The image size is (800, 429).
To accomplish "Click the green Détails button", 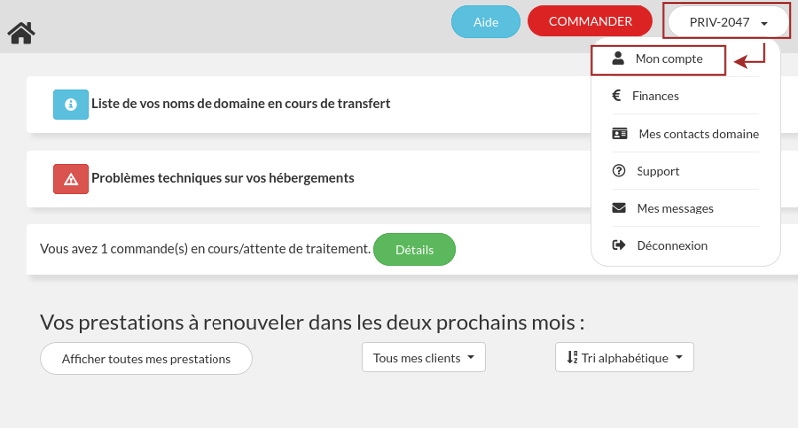I will (x=414, y=249).
